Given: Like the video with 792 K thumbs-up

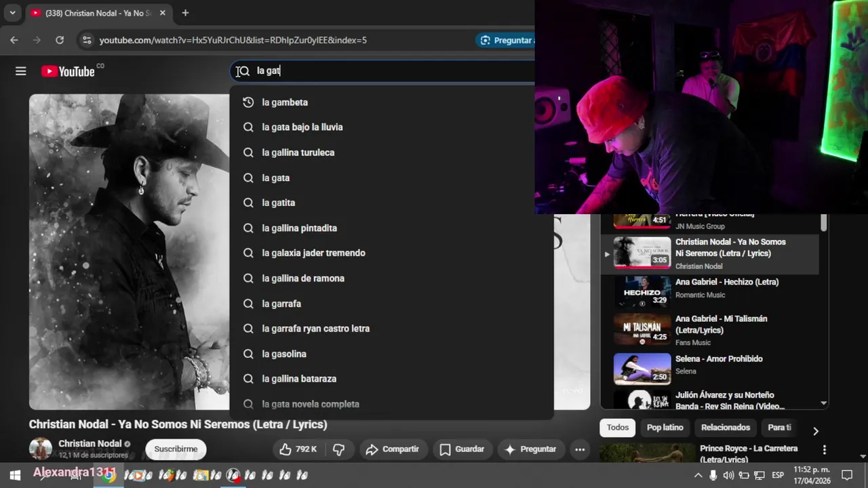Looking at the screenshot, I should click(x=298, y=449).
